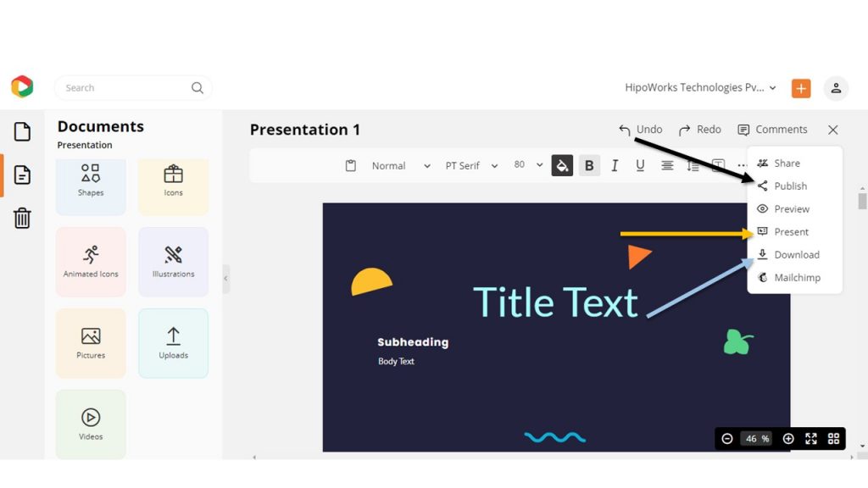Image resolution: width=868 pixels, height=488 pixels.
Task: Close the presentation editor with the X
Action: coord(832,130)
